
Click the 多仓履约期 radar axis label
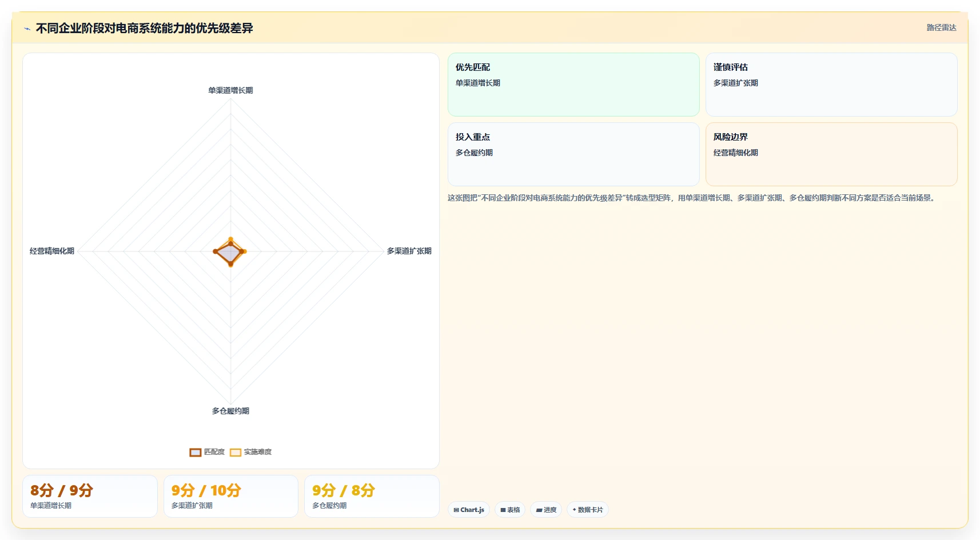(230, 411)
